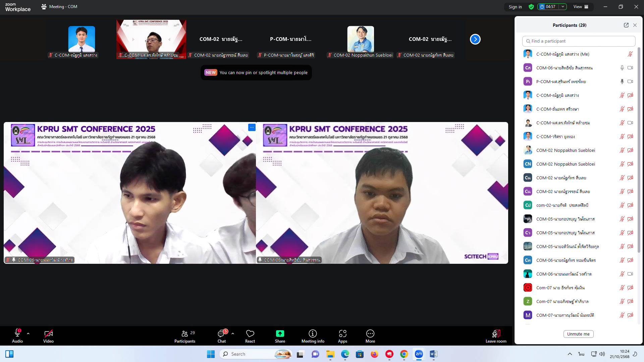Expand chat options arrow next to Chat
The height and width of the screenshot is (362, 644).
233,334
